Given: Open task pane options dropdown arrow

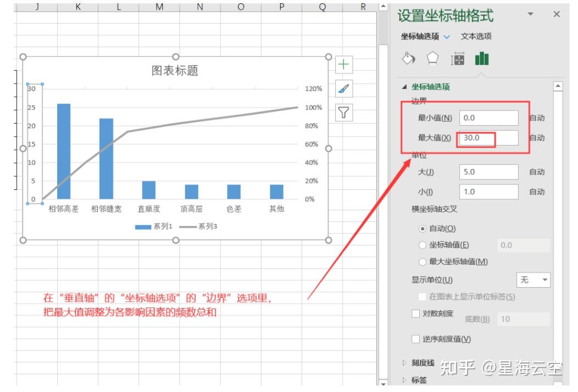Looking at the screenshot, I should point(530,14).
